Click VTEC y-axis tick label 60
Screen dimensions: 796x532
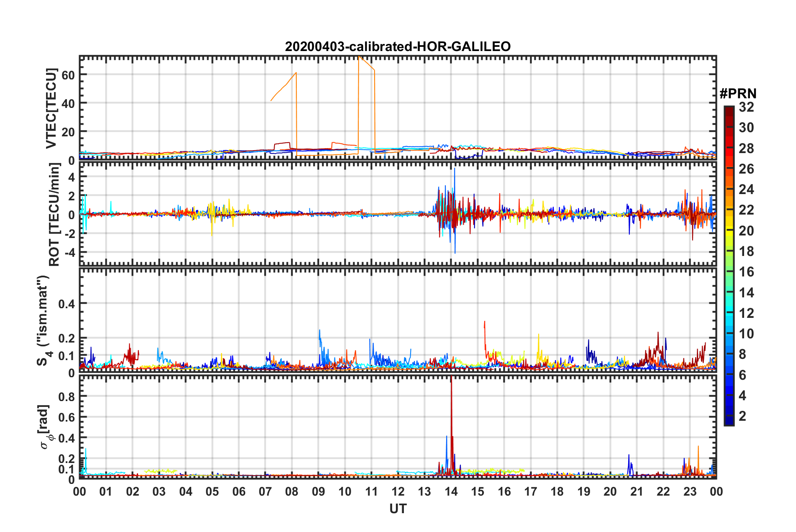coord(68,75)
